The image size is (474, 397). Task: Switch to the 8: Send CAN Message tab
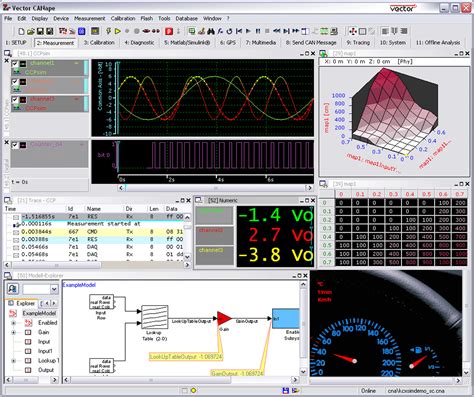tap(311, 43)
